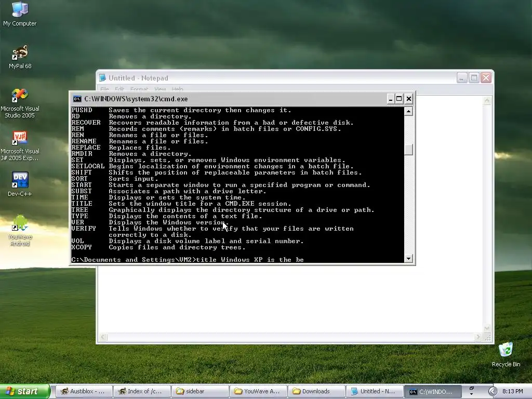Viewport: 532px width, 399px height.
Task: Click the TITLE command description line
Action: (x=200, y=204)
